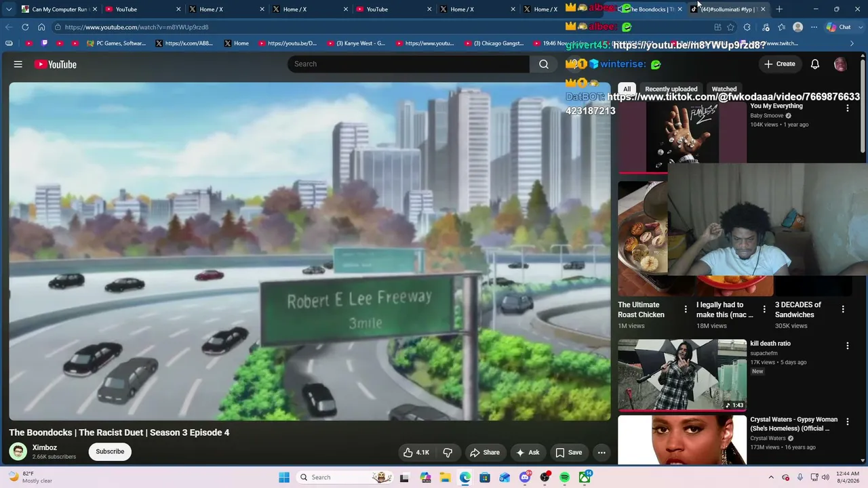
Task: Bookmark this page with the star icon
Action: [x=730, y=27]
